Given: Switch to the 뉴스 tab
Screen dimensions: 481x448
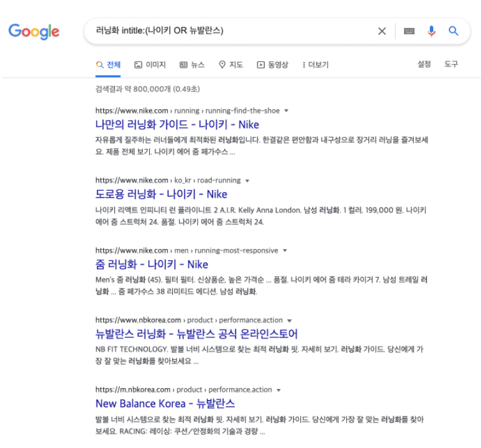Looking at the screenshot, I should [192, 65].
